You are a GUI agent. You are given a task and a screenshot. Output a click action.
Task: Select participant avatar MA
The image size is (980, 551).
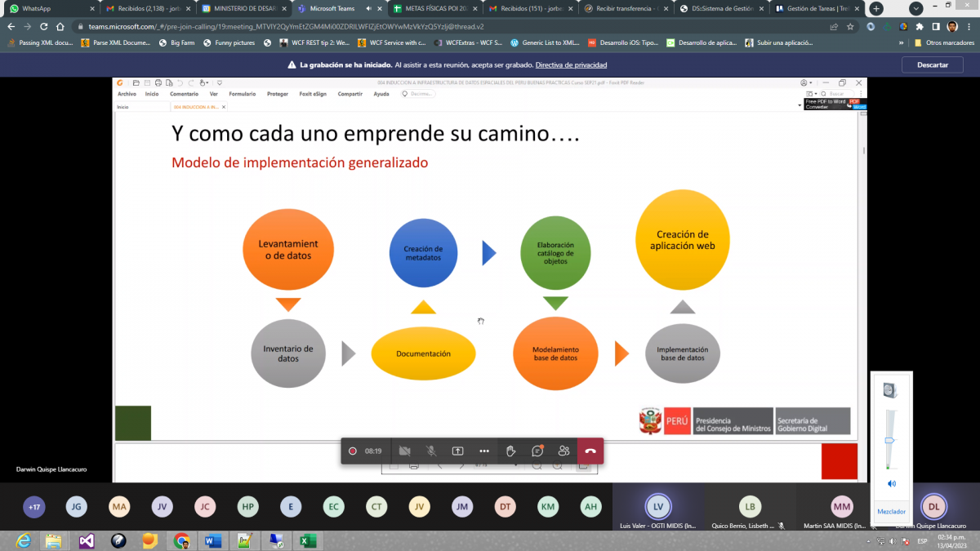pos(120,507)
